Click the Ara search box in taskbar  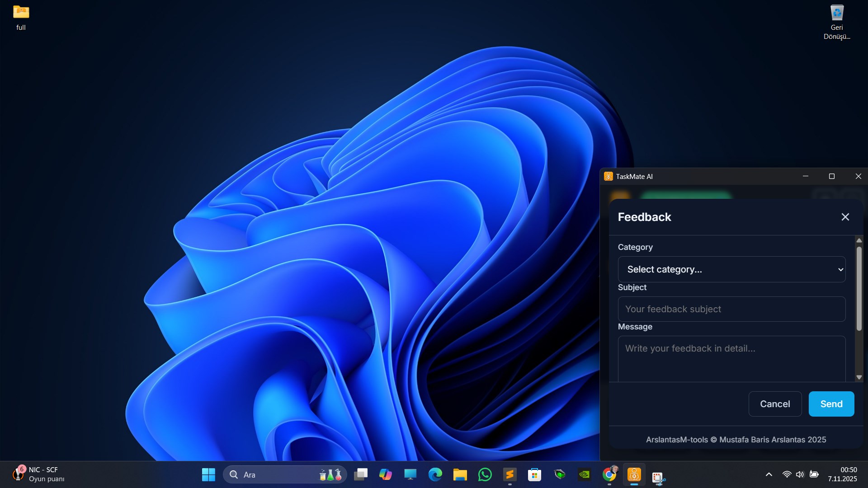(x=285, y=474)
